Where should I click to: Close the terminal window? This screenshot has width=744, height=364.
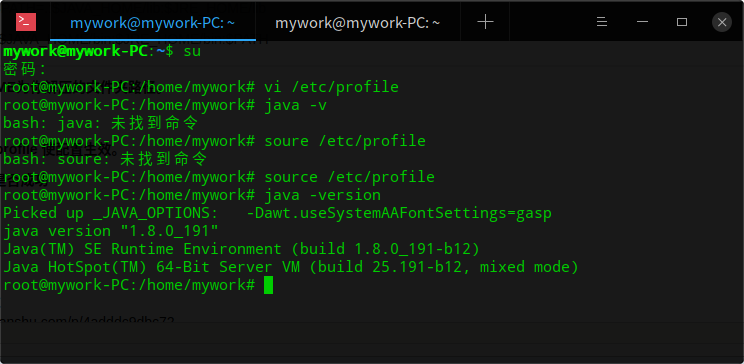tap(722, 22)
